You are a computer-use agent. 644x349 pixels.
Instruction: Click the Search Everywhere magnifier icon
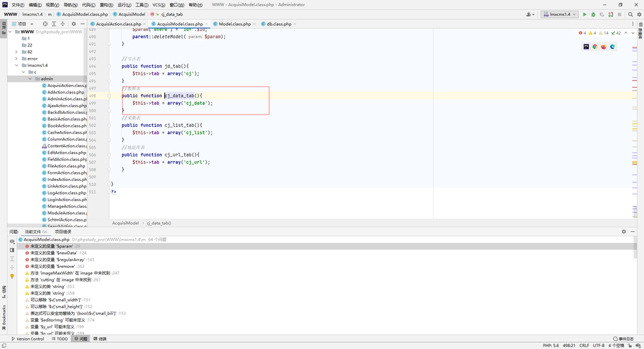(x=630, y=14)
